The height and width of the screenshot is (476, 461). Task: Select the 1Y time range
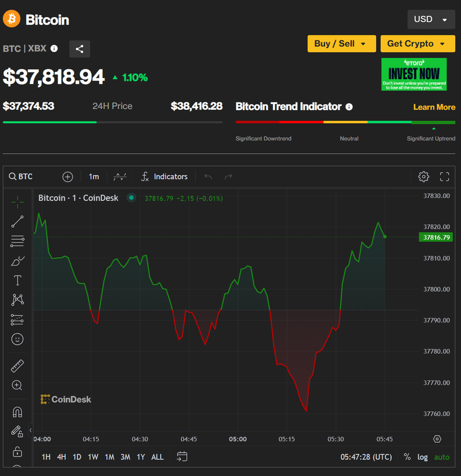(x=141, y=457)
